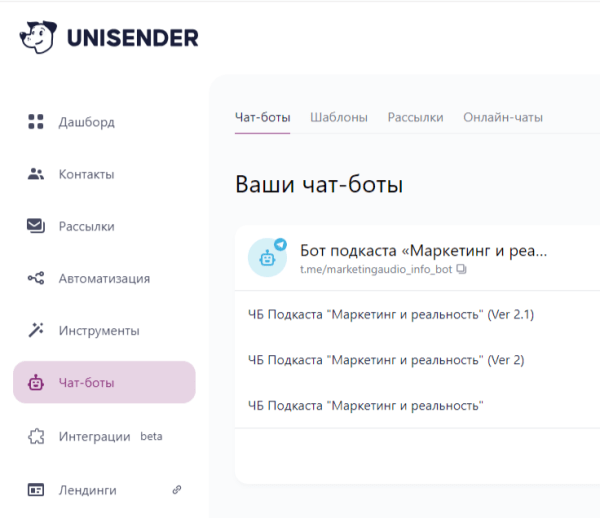
Task: Click the UNISENDER wordmark
Action: [x=133, y=38]
